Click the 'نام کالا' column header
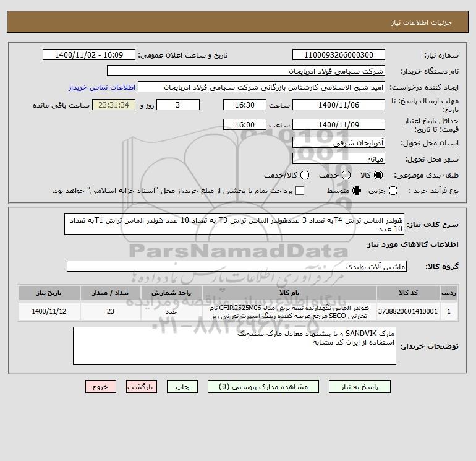The image size is (476, 461). tap(289, 293)
